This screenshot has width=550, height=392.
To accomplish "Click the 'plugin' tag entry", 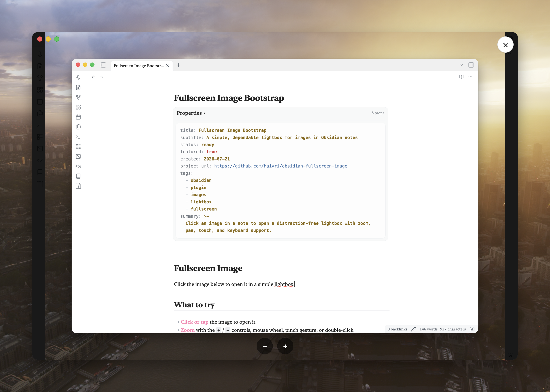I will (x=198, y=188).
